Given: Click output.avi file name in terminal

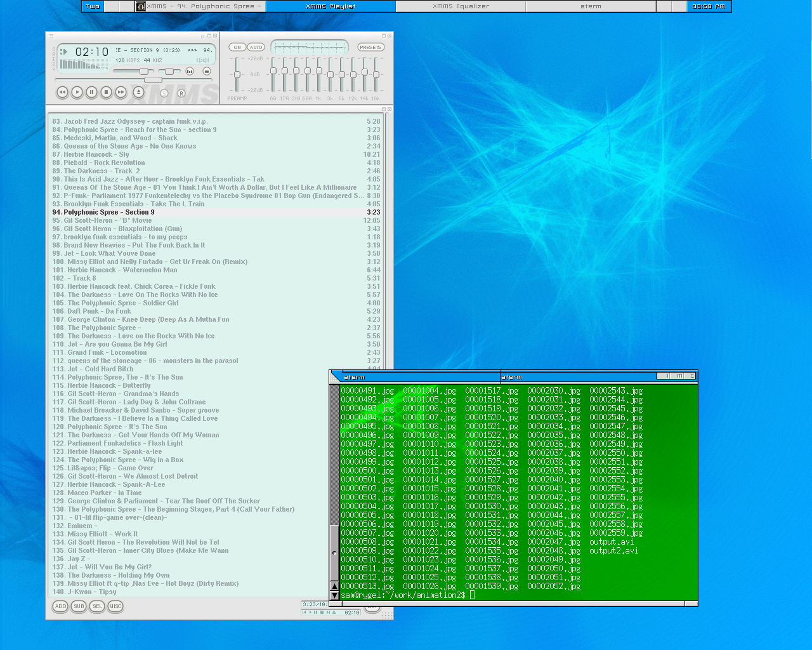Looking at the screenshot, I should [x=612, y=542].
